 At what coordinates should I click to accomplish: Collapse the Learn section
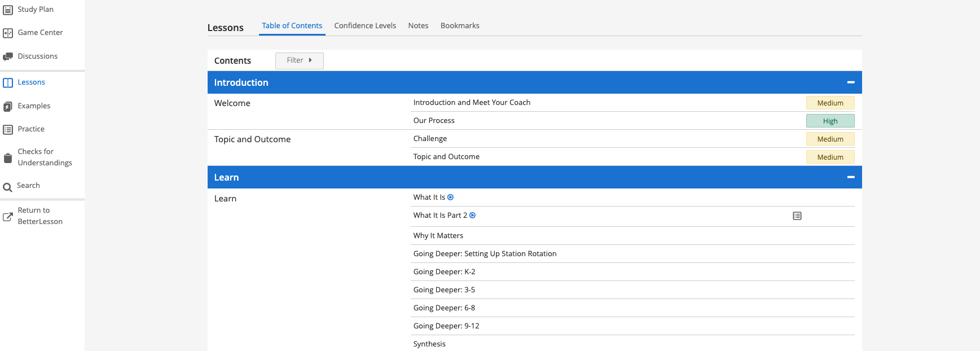(x=850, y=177)
